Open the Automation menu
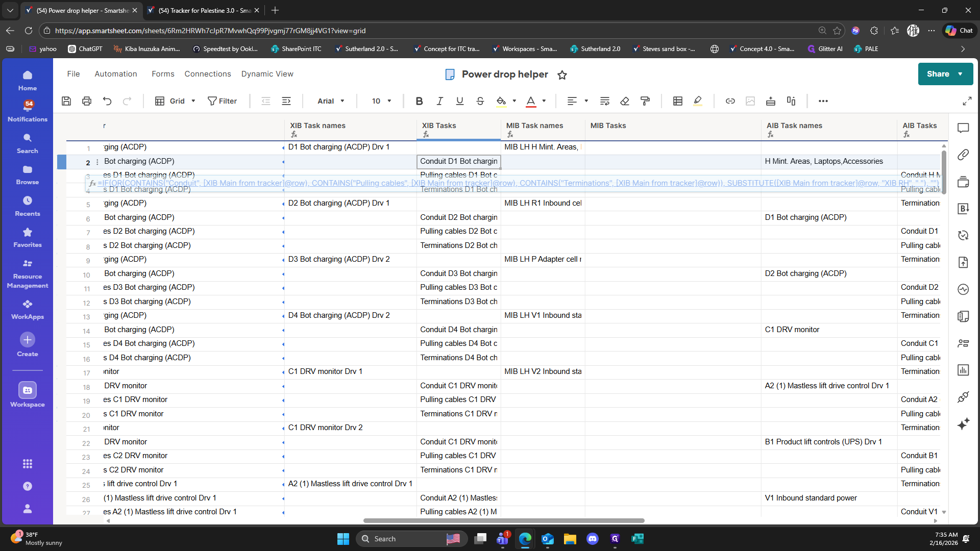 pyautogui.click(x=116, y=74)
